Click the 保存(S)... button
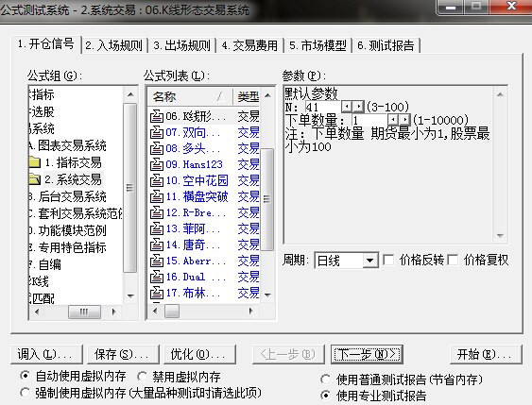 123,355
